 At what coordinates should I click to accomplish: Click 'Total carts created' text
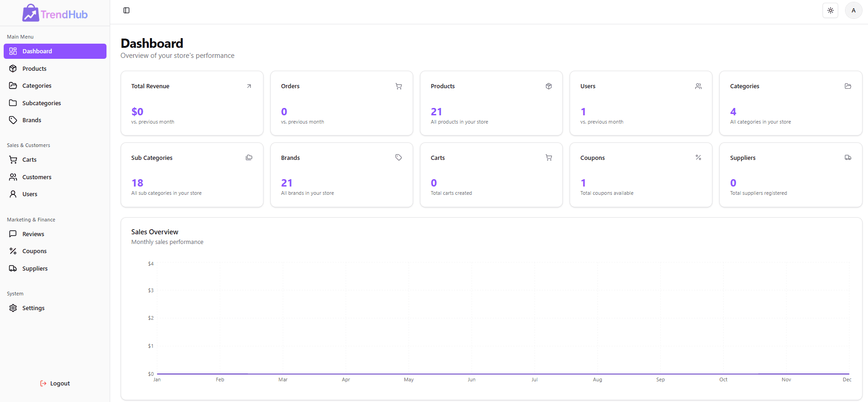[x=451, y=193]
